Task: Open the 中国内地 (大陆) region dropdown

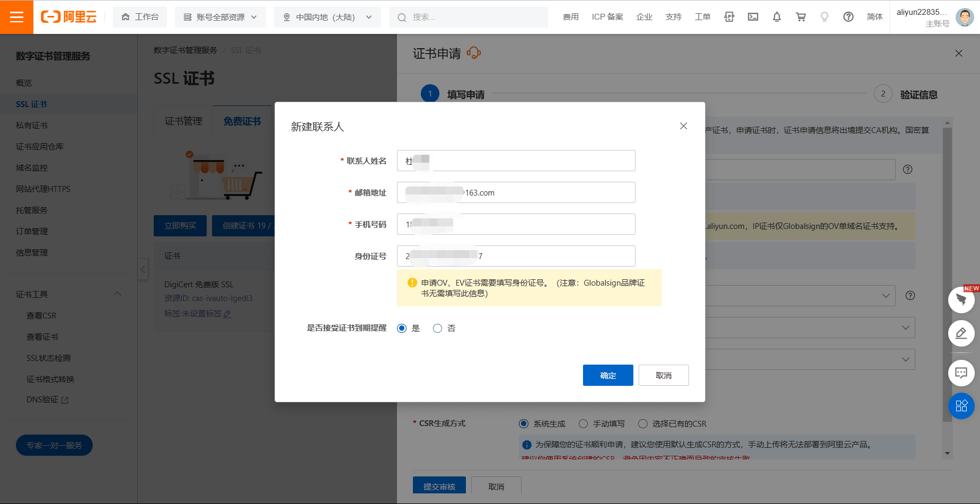Action: point(327,17)
